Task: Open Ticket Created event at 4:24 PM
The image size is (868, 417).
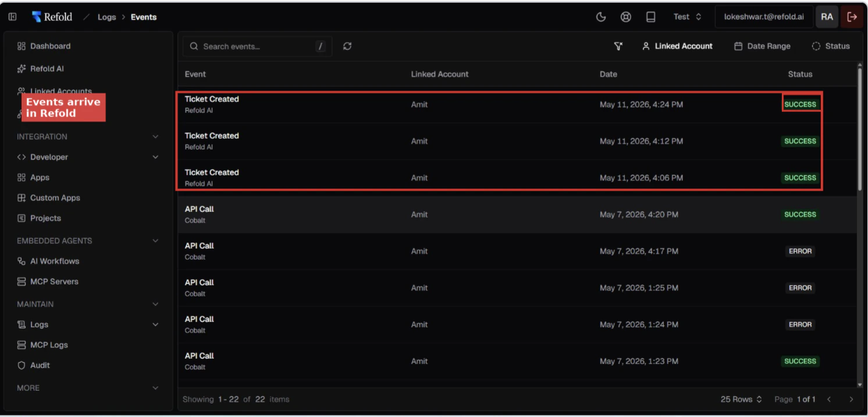Action: [517, 105]
